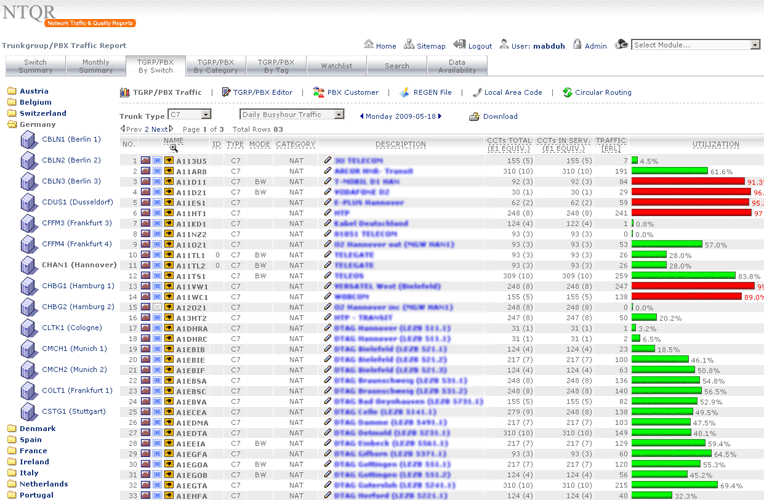
Task: Expand the Austria country folder
Action: coord(12,91)
